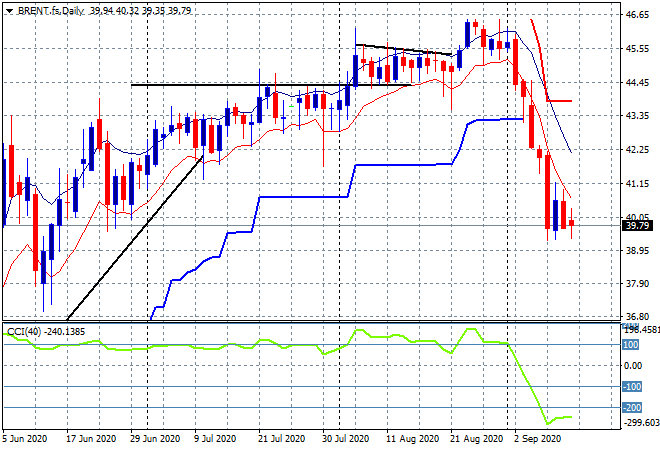Screen dimensions: 660x450
Task: Click the 5 Jun 2020 date label
Action: click(x=24, y=439)
